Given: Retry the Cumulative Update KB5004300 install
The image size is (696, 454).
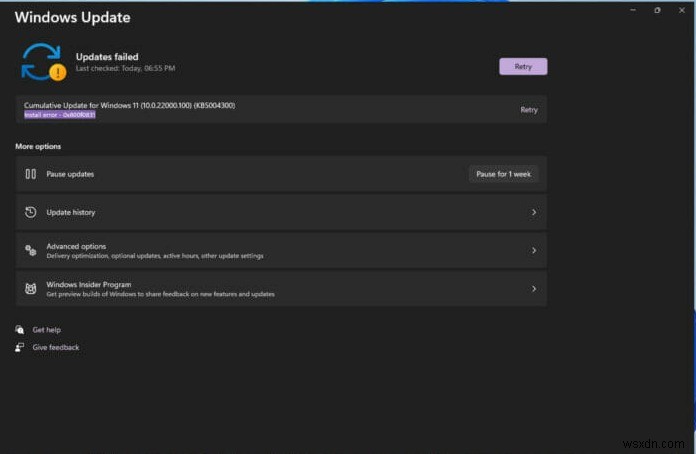Looking at the screenshot, I should 529,110.
